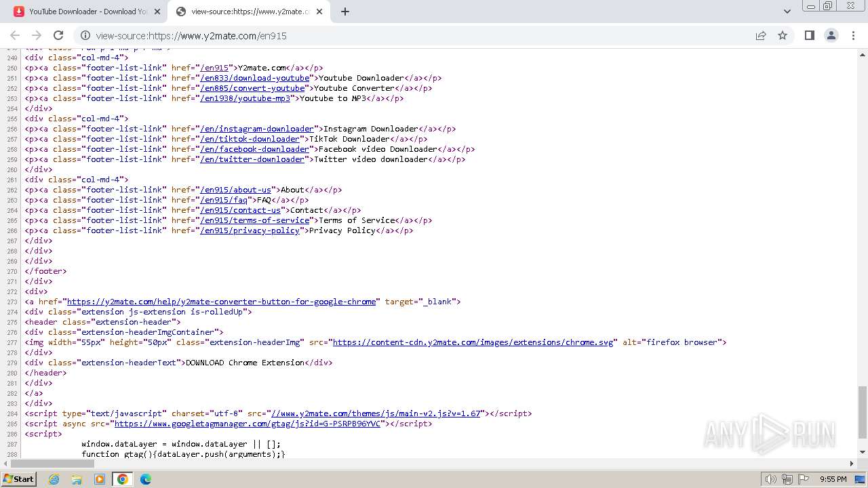
Task: Open Chrome's three-dot menu
Action: tap(853, 35)
